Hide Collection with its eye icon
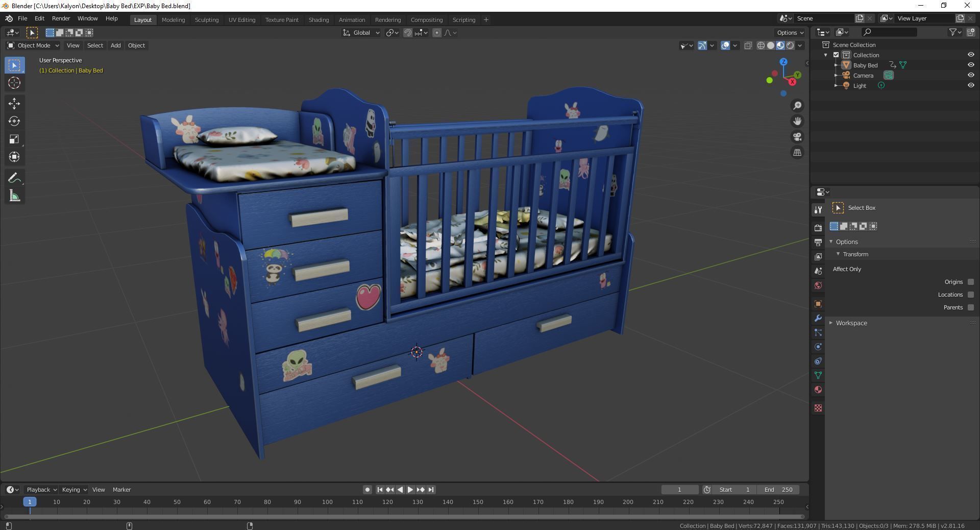The width and height of the screenshot is (980, 530). pos(971,55)
